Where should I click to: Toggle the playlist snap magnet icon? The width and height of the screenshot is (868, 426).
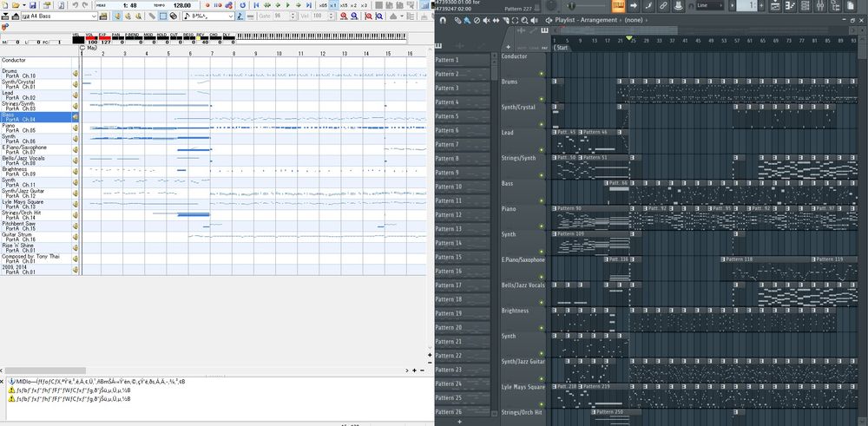tap(443, 20)
